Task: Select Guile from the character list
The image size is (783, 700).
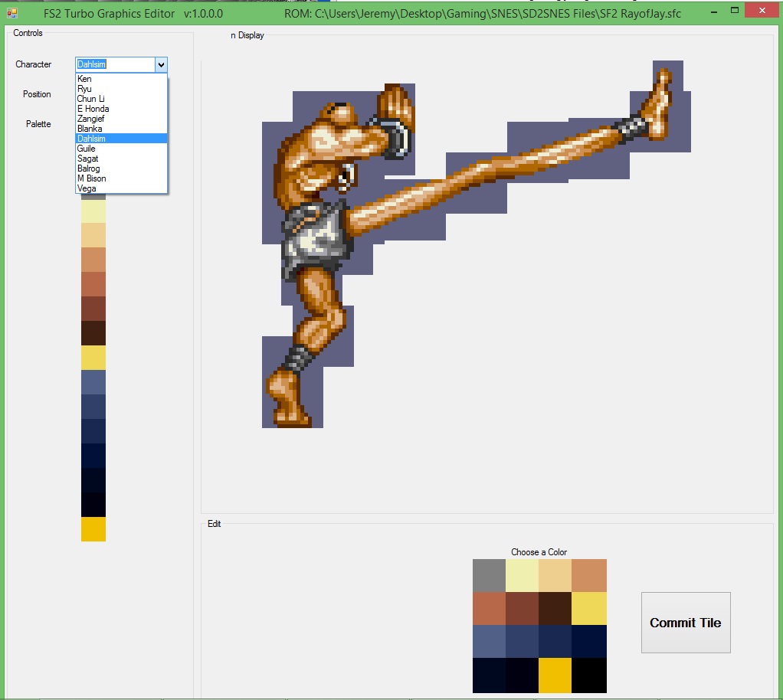Action: (x=121, y=149)
